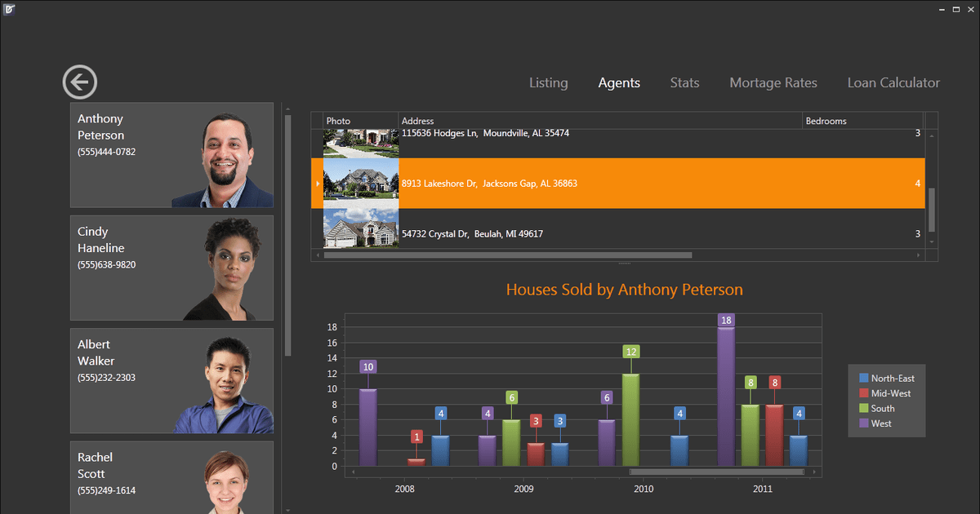
Task: Switch to the Stats tab
Action: (684, 82)
